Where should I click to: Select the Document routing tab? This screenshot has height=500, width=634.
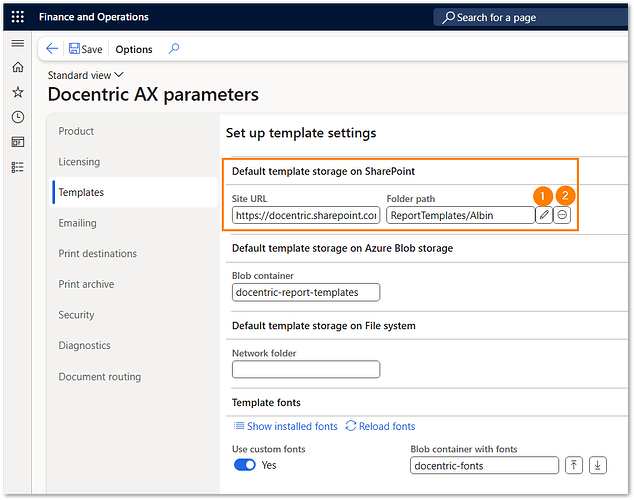point(99,377)
